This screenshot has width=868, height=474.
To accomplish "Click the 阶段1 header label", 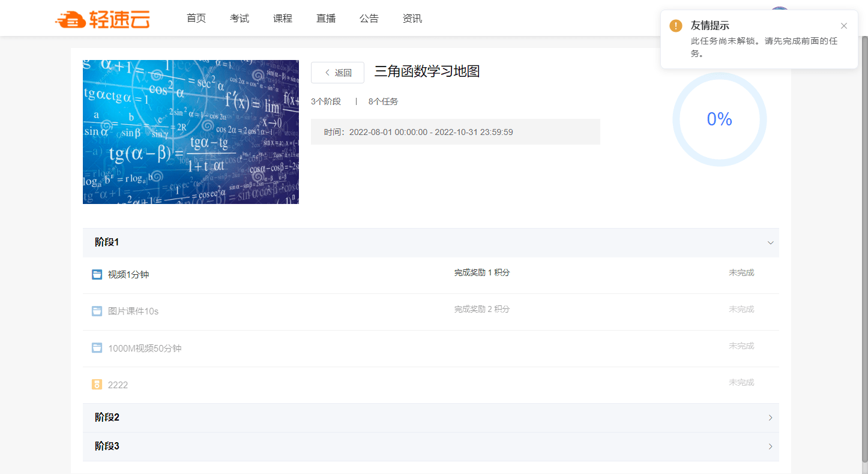I will [x=107, y=242].
